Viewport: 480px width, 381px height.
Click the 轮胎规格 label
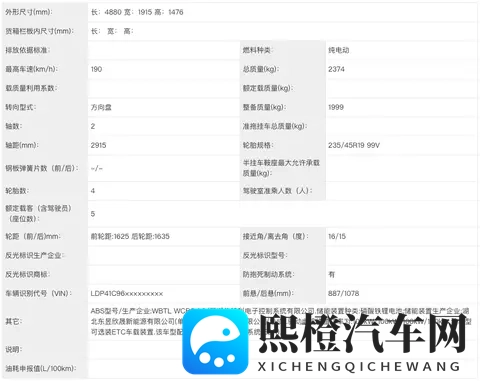[259, 145]
